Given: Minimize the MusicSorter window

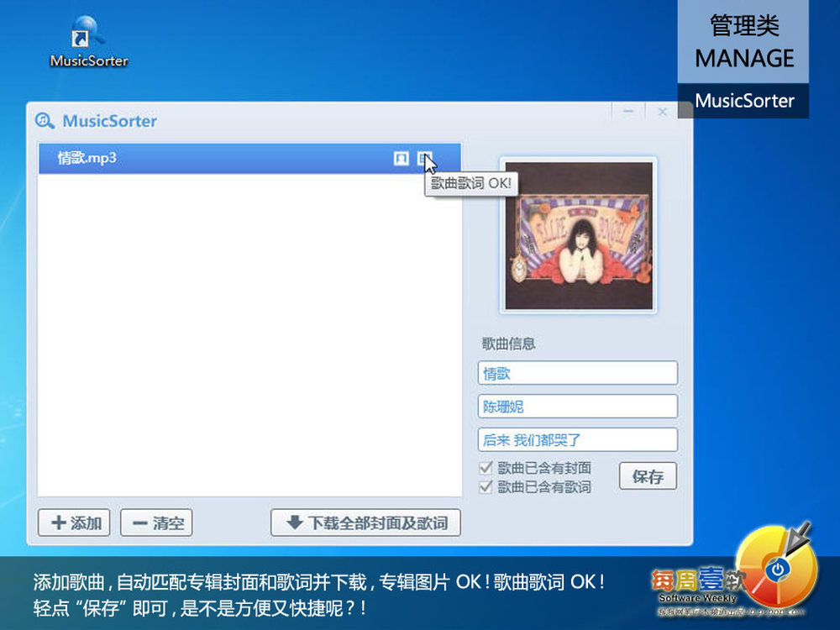Looking at the screenshot, I should tap(628, 112).
